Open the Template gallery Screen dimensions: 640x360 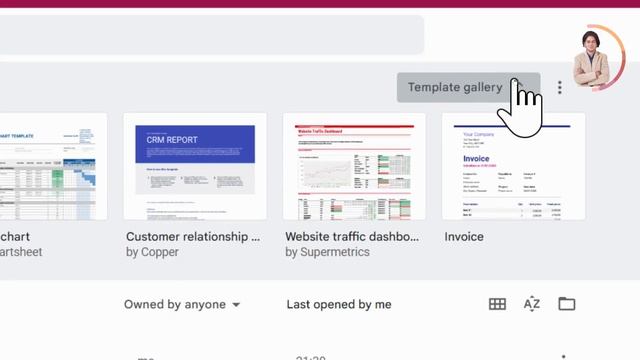[x=468, y=87]
